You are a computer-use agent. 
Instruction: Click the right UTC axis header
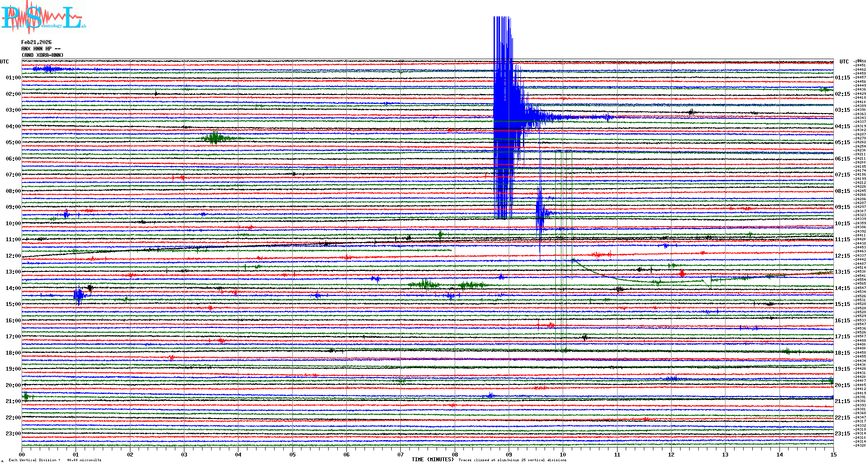pyautogui.click(x=844, y=62)
